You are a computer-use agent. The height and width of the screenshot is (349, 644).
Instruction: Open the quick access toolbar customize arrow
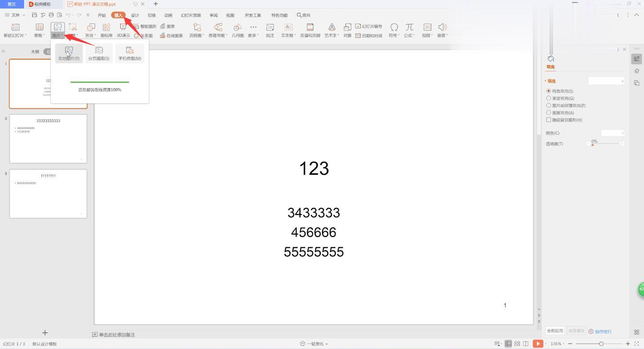[x=88, y=15]
